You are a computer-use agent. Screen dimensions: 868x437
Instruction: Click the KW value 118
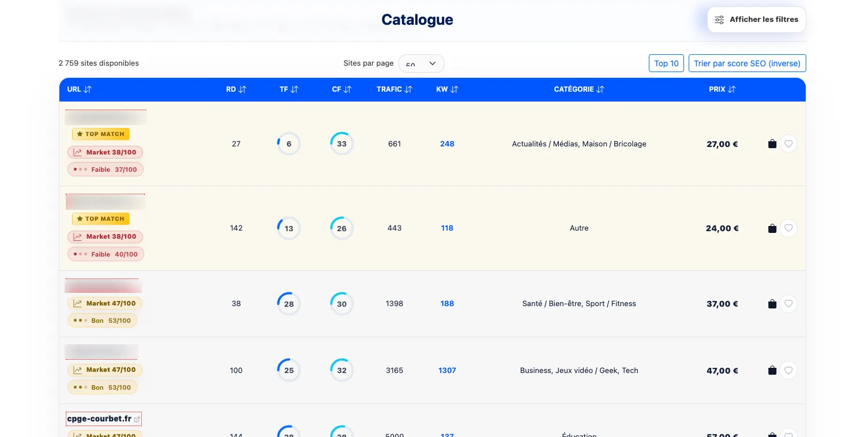[x=447, y=228]
